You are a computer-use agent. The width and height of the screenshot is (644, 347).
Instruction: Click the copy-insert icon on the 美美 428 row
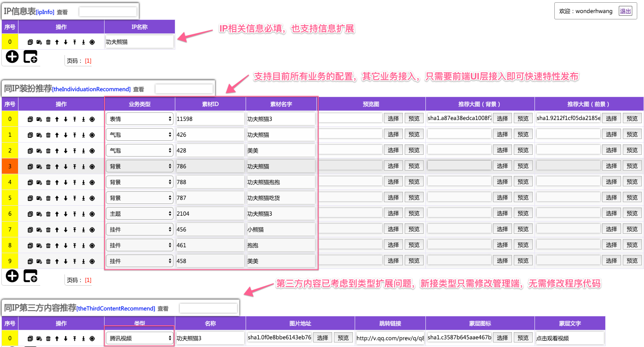(39, 149)
